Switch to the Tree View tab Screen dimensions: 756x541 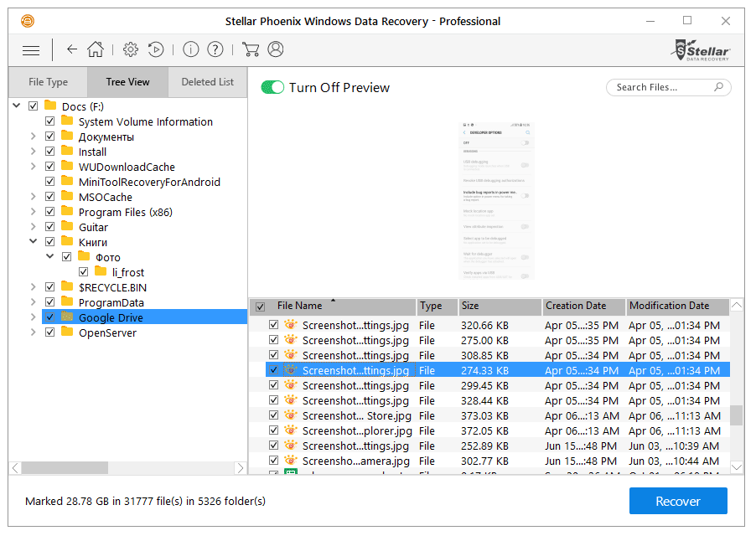127,82
